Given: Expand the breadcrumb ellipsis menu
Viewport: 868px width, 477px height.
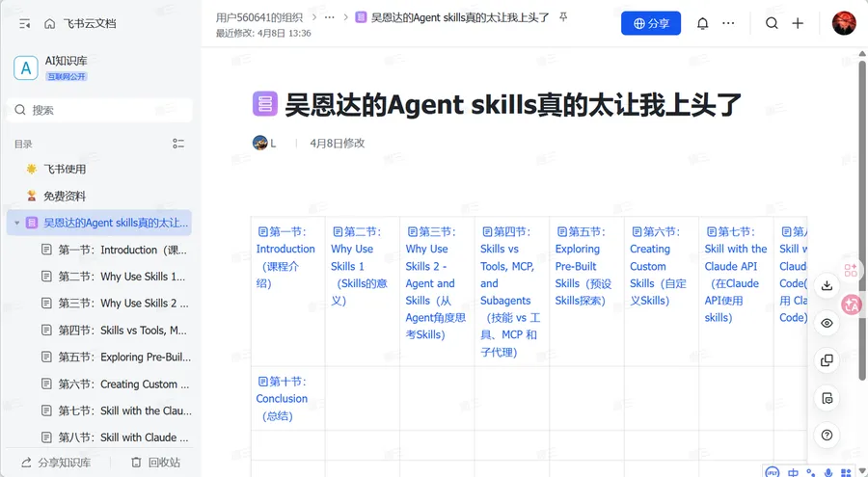Looking at the screenshot, I should (330, 17).
